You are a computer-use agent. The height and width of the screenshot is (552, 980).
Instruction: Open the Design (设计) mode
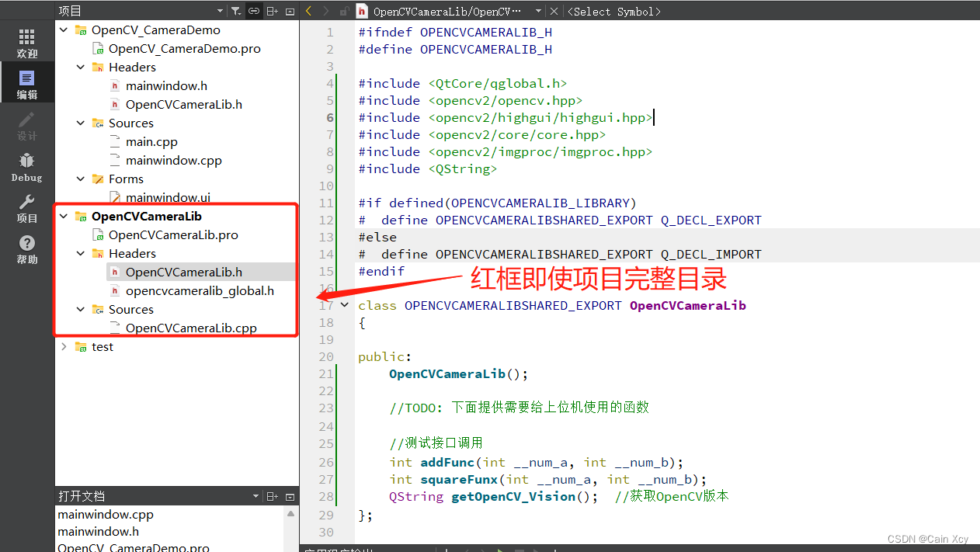tap(27, 126)
